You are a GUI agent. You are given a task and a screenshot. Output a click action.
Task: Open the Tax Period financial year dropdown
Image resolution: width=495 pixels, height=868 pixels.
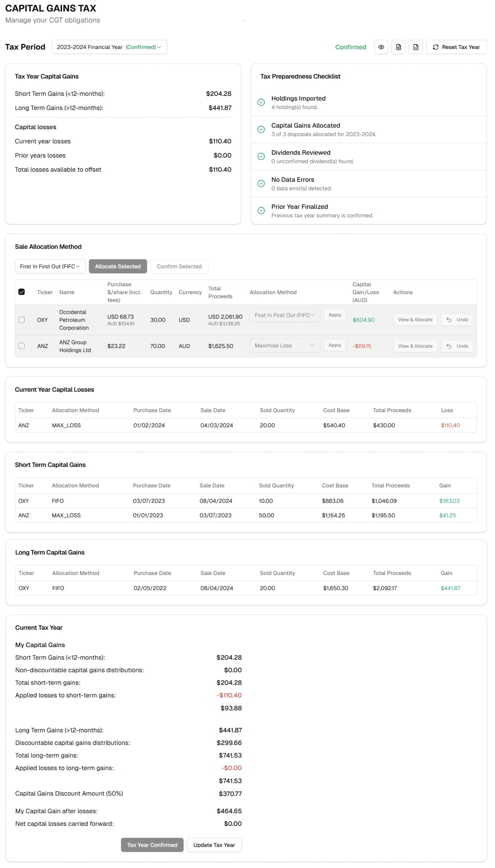[110, 47]
